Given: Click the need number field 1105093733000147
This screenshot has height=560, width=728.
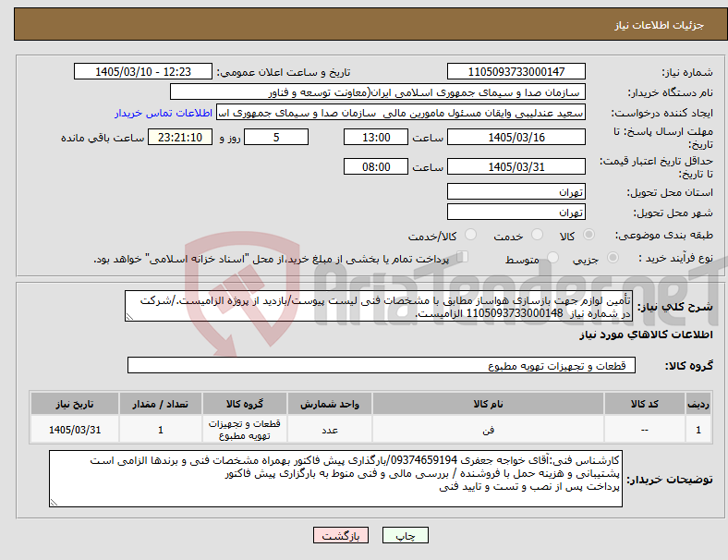Looking at the screenshot, I should pyautogui.click(x=516, y=71).
